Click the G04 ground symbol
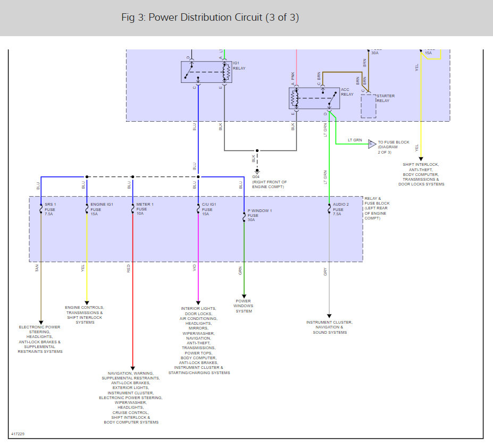This screenshot has height=448, width=493. pos(257,172)
